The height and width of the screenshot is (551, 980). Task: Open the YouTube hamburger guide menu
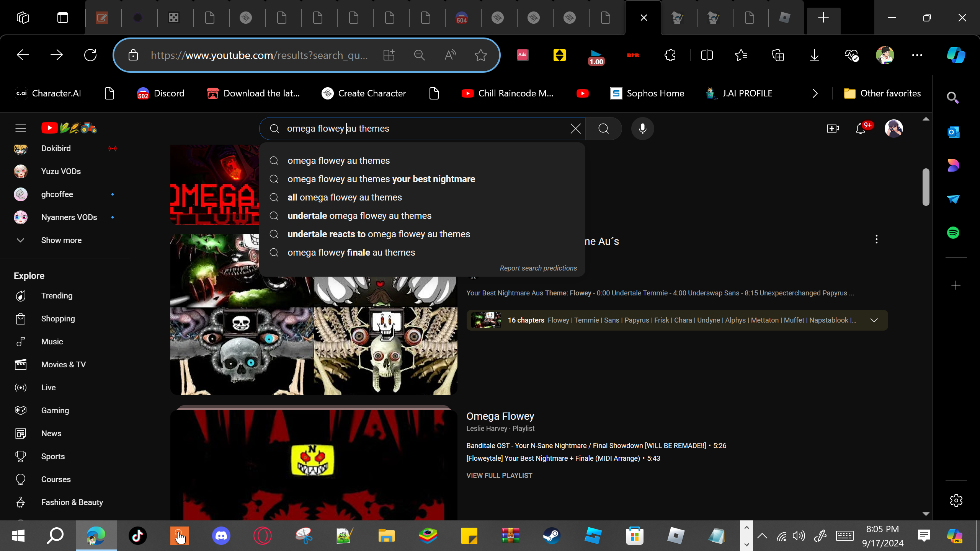click(21, 128)
